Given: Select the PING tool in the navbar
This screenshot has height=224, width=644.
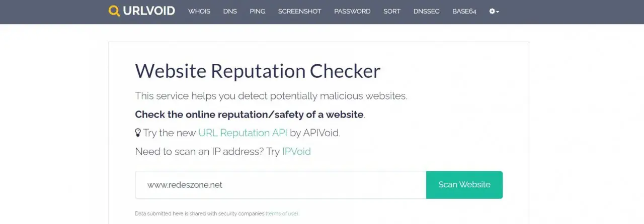Looking at the screenshot, I should 258,11.
